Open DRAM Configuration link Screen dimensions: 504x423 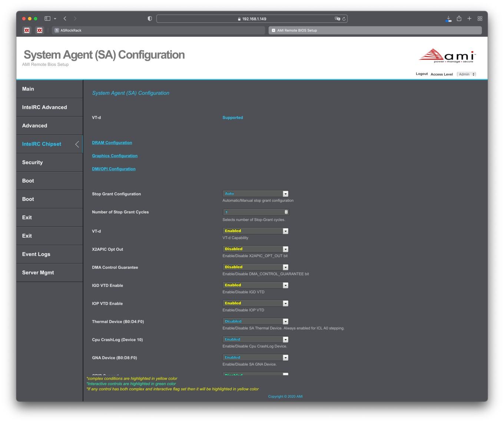tap(112, 143)
